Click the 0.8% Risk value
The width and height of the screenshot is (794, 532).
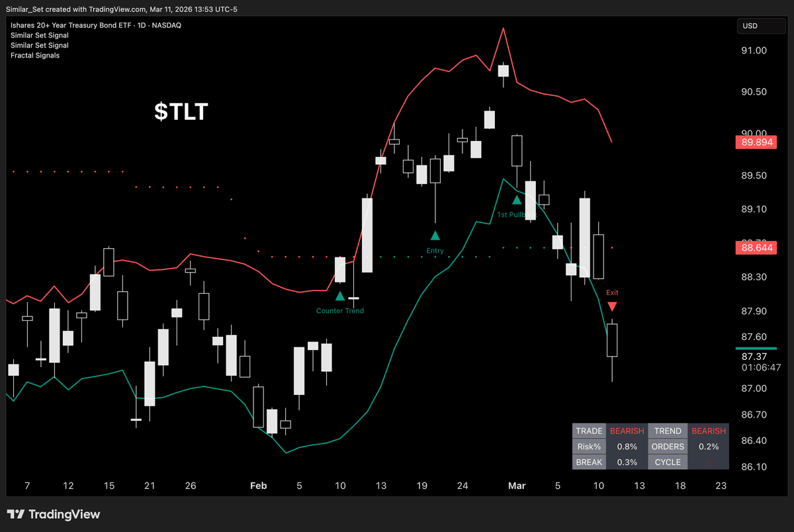pyautogui.click(x=627, y=447)
